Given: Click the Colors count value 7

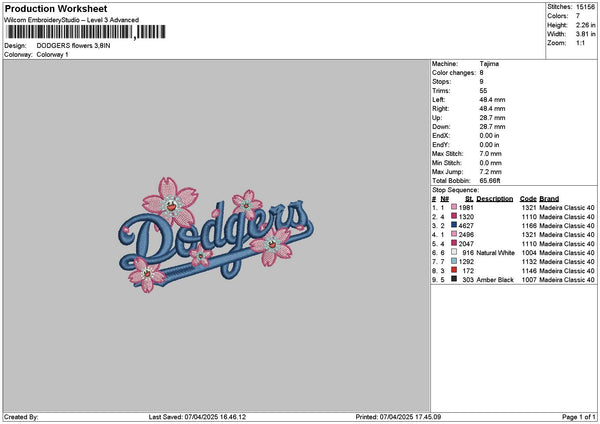Looking at the screenshot, I should (x=578, y=16).
